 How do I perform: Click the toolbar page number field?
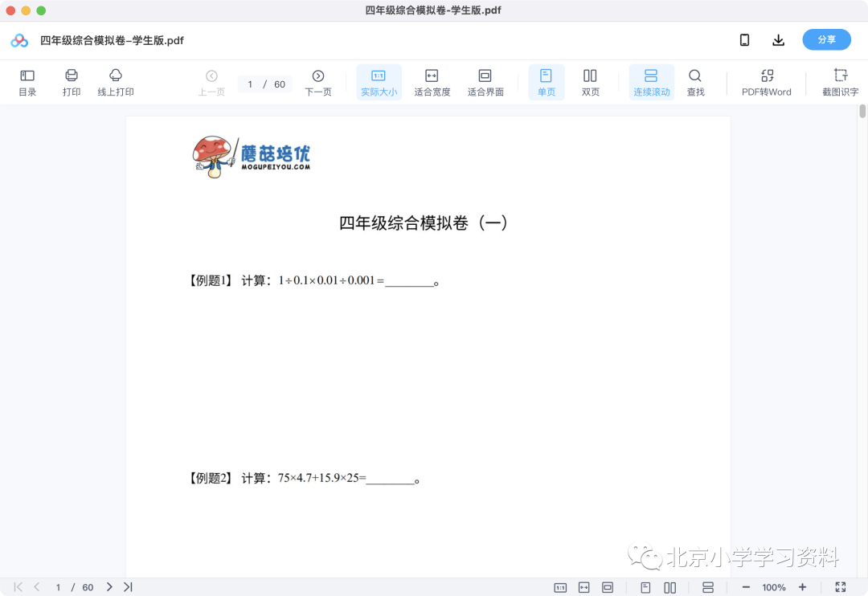tap(250, 84)
